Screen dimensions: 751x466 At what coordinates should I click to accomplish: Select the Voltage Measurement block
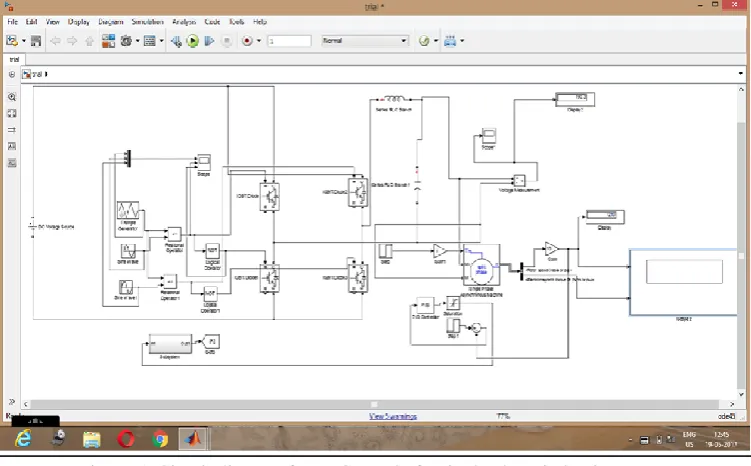pos(519,181)
